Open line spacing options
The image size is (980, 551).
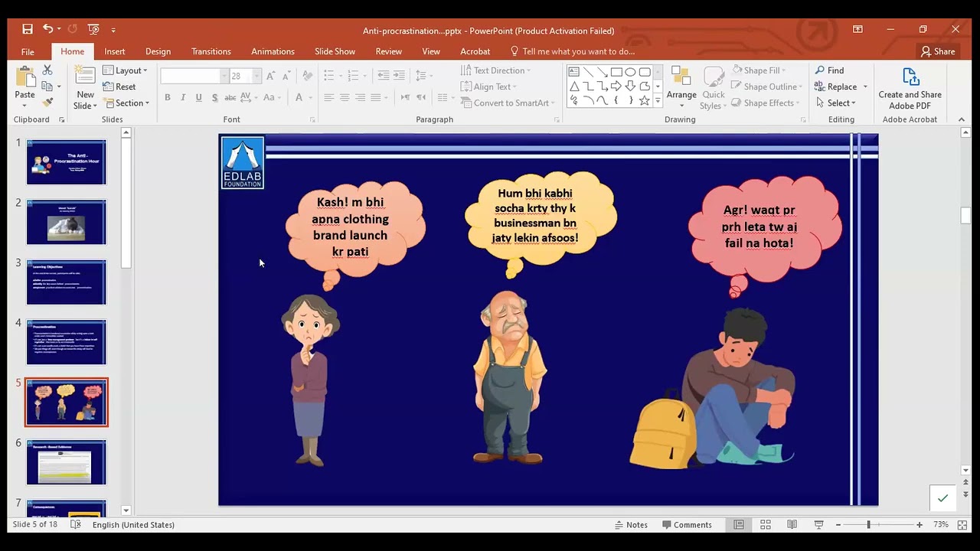coord(423,76)
